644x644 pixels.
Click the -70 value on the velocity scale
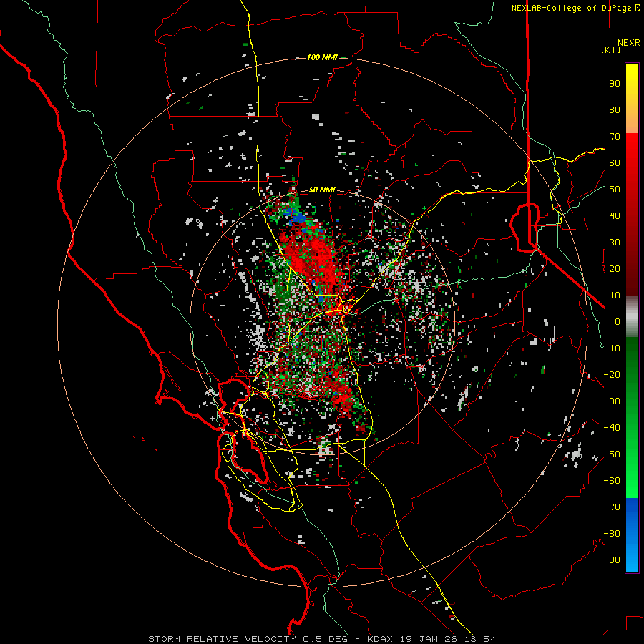(612, 507)
